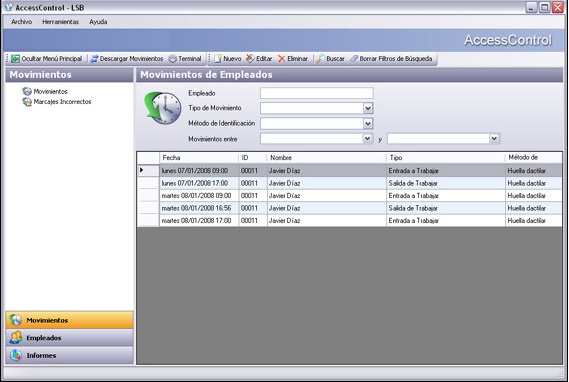The image size is (569, 382).
Task: Select row martes 08/01/2008 16:56
Action: click(x=350, y=208)
